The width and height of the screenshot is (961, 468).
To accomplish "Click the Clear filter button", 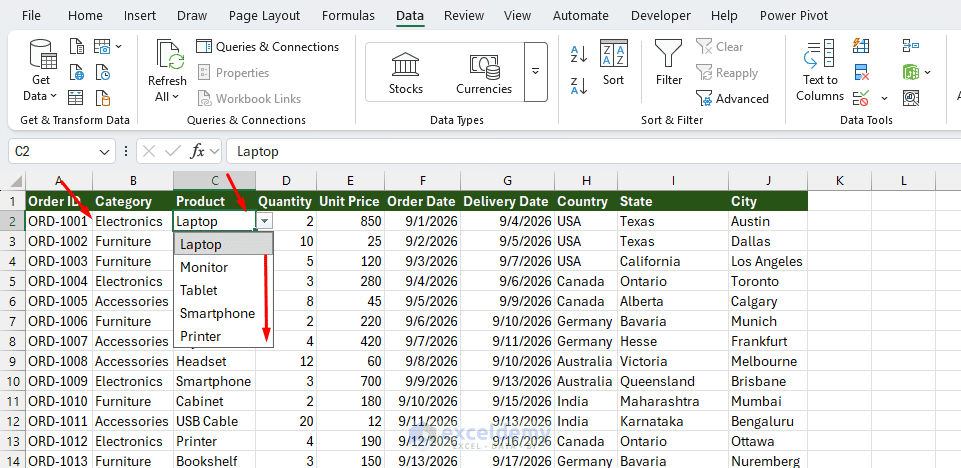I will pyautogui.click(x=720, y=47).
